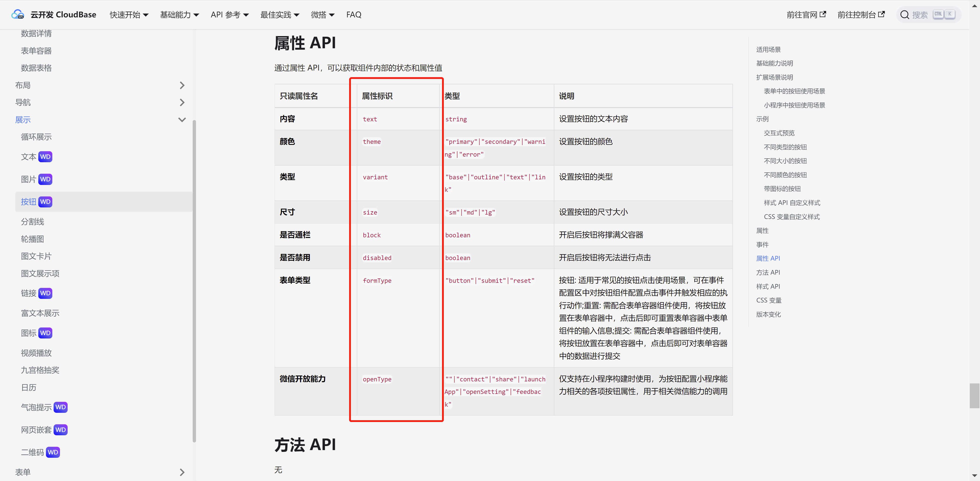Jump to 扩展场景说明 in page outline
The height and width of the screenshot is (481, 980).
tap(774, 77)
